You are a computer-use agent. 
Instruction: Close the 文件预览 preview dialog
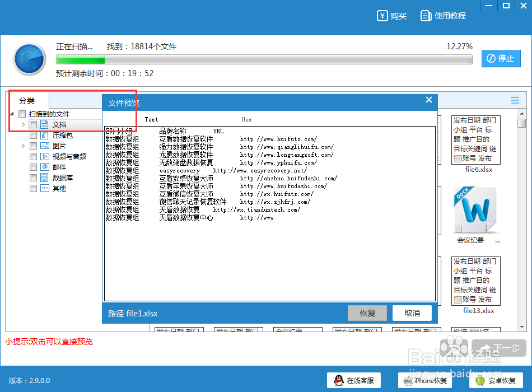pyautogui.click(x=429, y=100)
